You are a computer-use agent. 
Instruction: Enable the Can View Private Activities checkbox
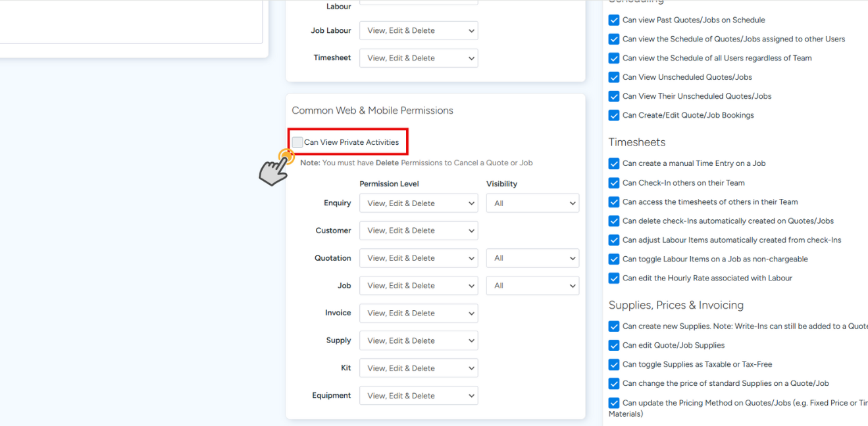tap(298, 142)
